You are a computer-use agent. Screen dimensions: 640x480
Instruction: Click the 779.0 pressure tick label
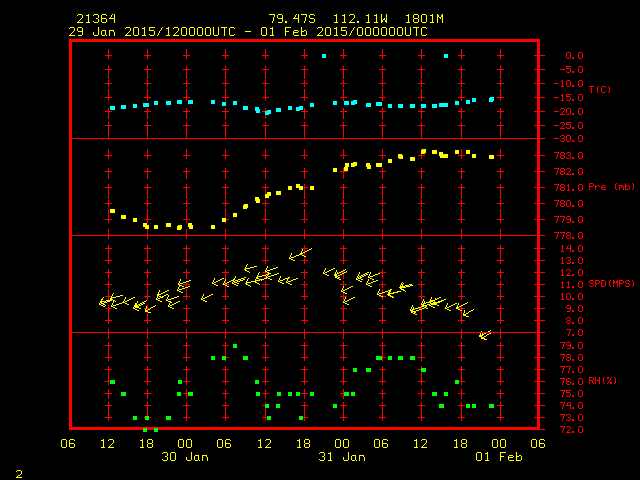pos(569,220)
